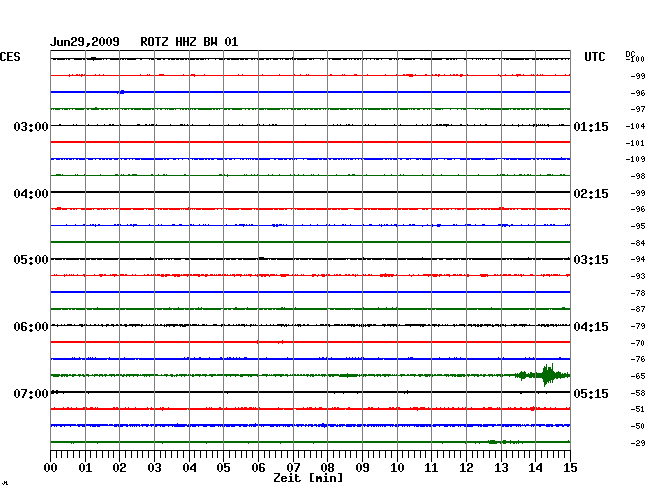This screenshot has height=494, width=650.
Task: Select minute tick label 14
Action: [535, 468]
